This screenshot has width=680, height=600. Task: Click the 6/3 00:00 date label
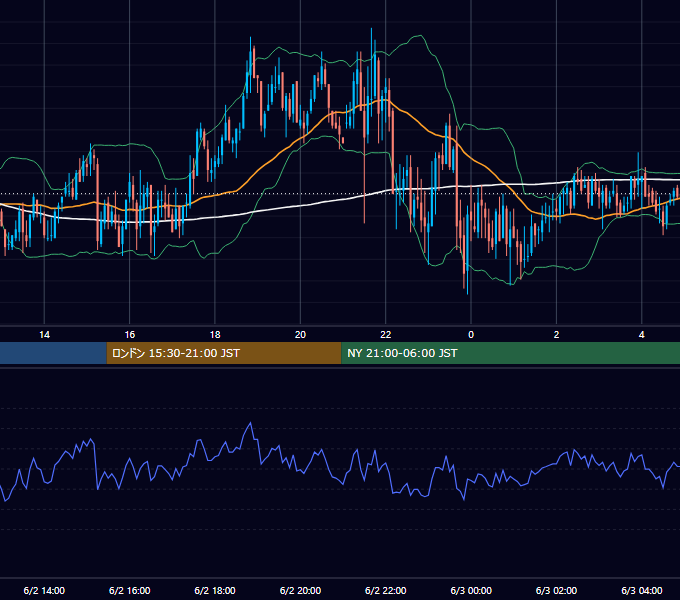(x=471, y=590)
